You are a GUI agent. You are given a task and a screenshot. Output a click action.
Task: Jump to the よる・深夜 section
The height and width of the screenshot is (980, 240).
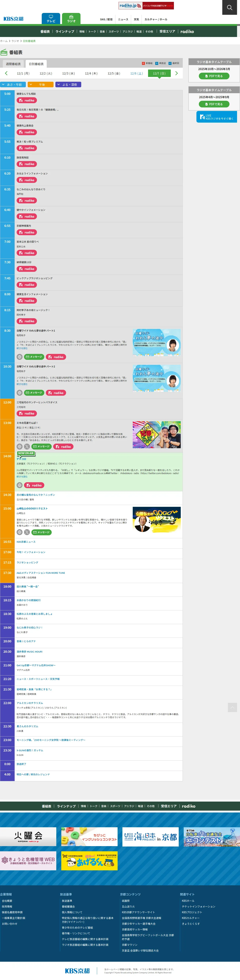pyautogui.click(x=68, y=85)
